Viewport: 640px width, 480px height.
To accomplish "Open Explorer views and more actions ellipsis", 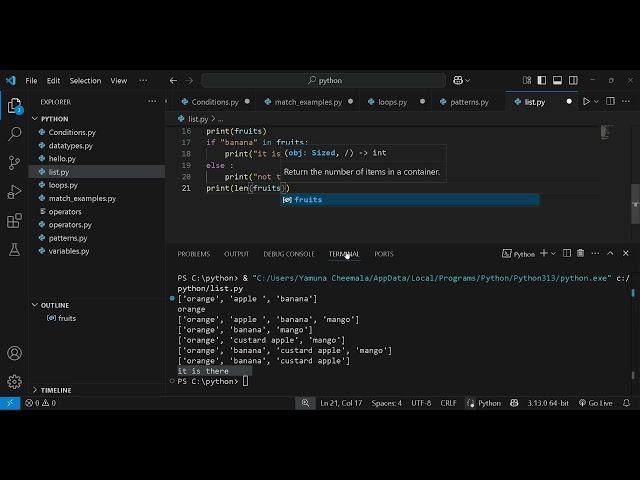I will pyautogui.click(x=152, y=102).
